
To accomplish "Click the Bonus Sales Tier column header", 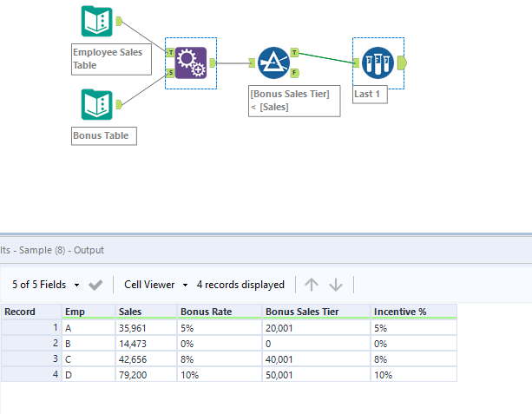I will (304, 312).
